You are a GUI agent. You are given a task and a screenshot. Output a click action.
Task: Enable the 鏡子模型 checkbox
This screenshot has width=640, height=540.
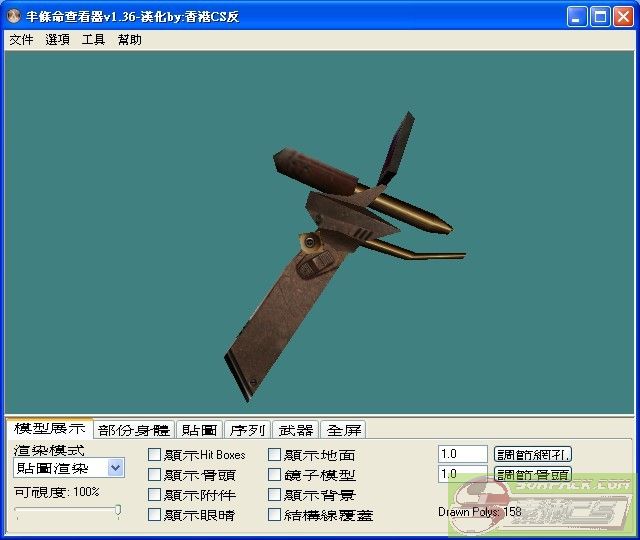[274, 475]
